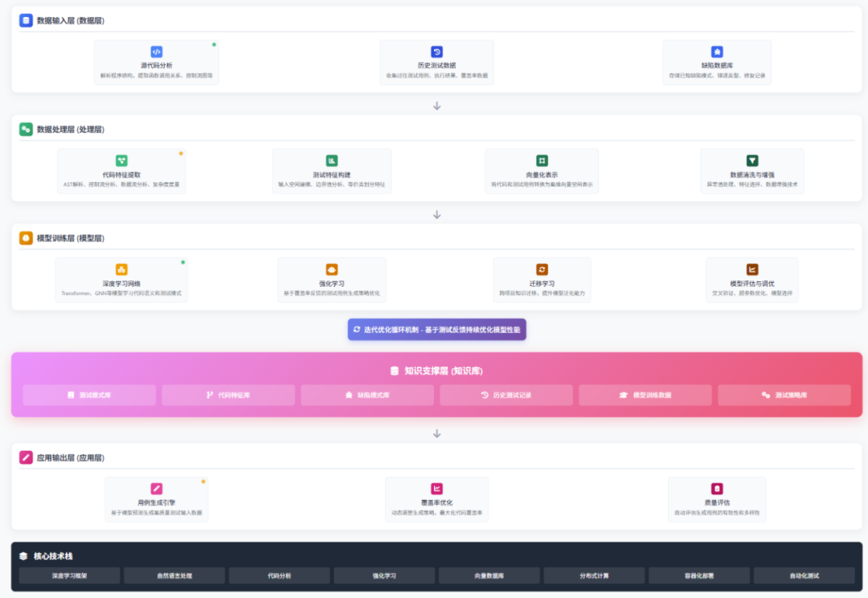Click the 强化学习 orange card icon
This screenshot has width=868, height=598.
332,269
